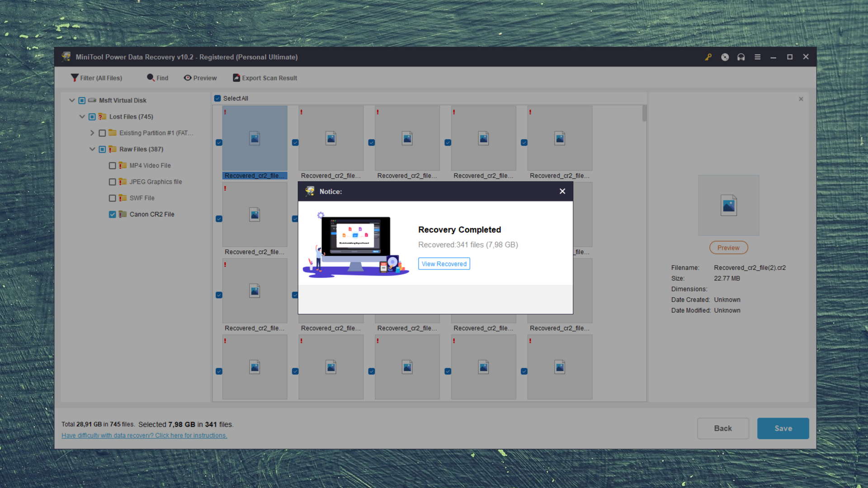Image resolution: width=868 pixels, height=488 pixels.
Task: Click the large preview thumbnail in details panel
Action: [728, 206]
